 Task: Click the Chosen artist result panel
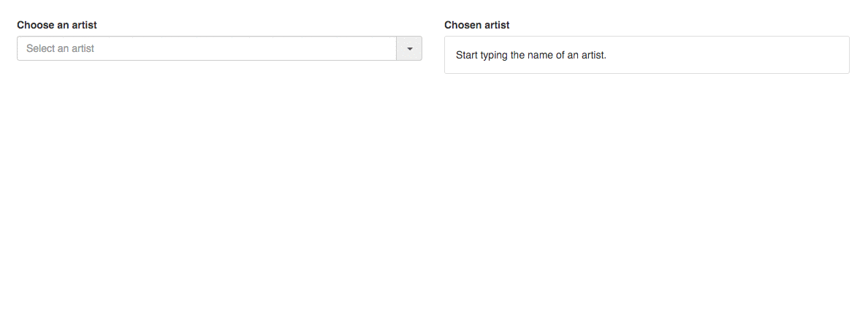pos(647,55)
